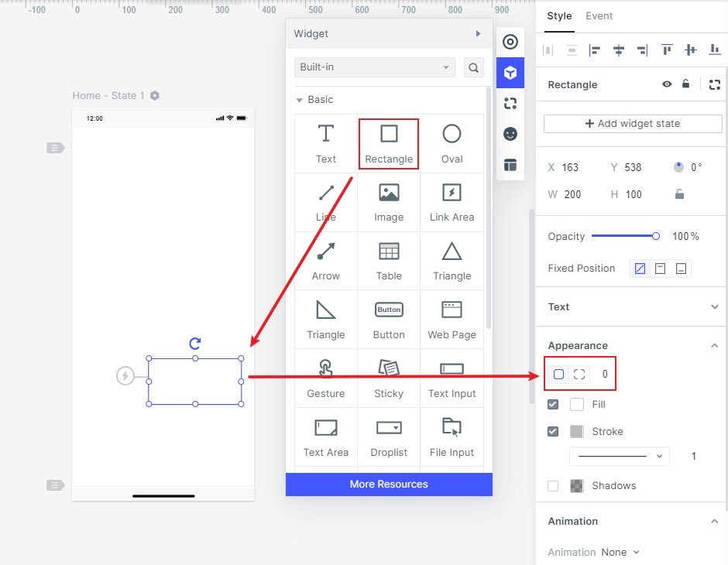This screenshot has height=565, width=728.
Task: Pick the Arrow widget
Action: pos(325,261)
